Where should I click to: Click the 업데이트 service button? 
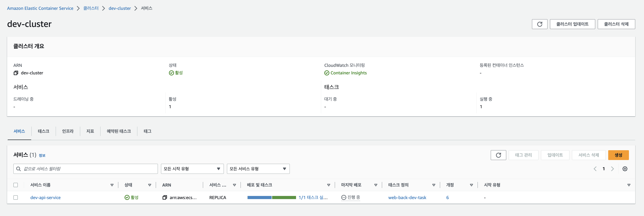pyautogui.click(x=555, y=155)
